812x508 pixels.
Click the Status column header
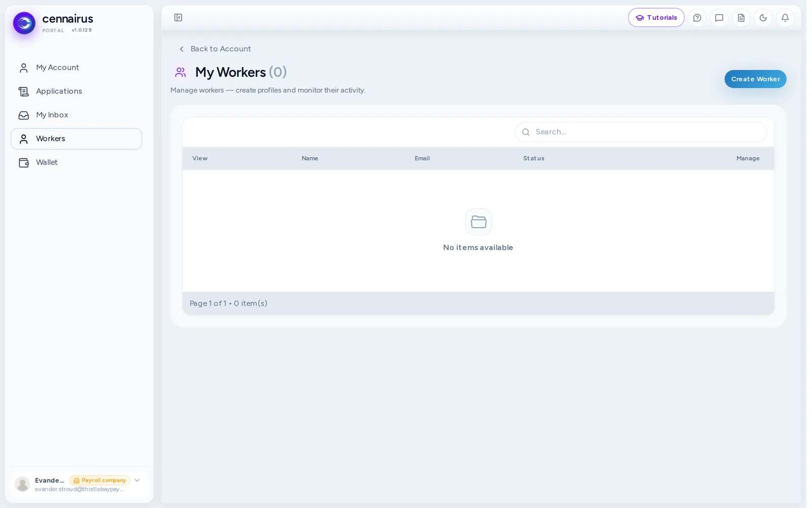click(x=533, y=158)
